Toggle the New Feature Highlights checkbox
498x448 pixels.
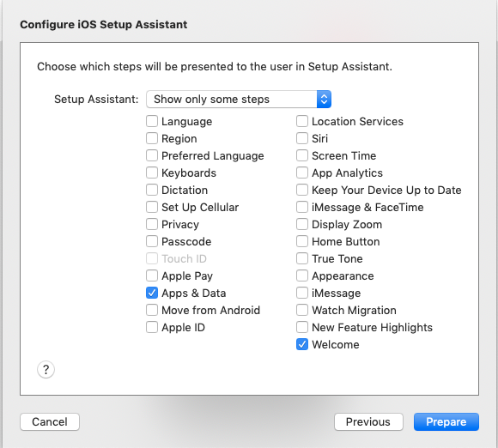[x=302, y=327]
